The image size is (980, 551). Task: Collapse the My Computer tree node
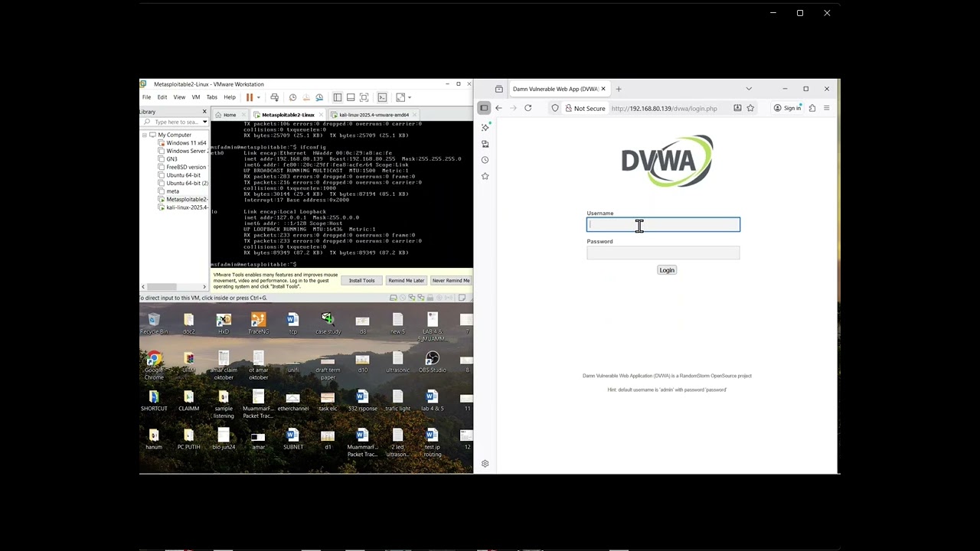[144, 135]
